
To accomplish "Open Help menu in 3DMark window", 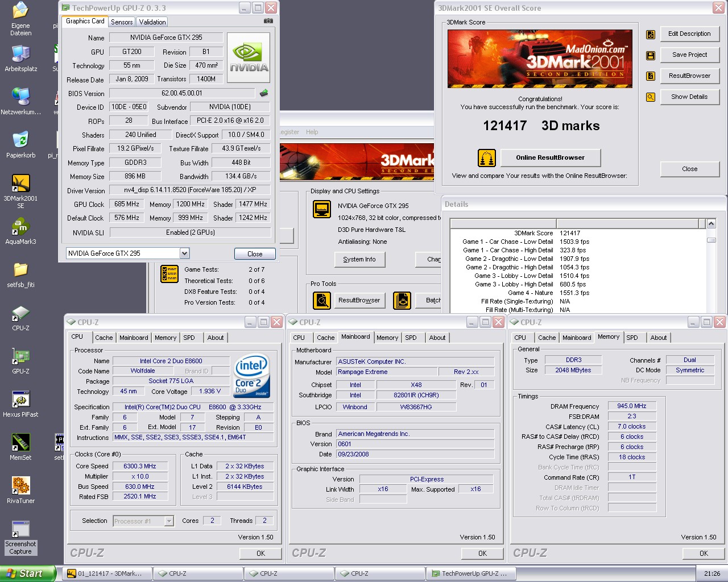I will click(312, 132).
